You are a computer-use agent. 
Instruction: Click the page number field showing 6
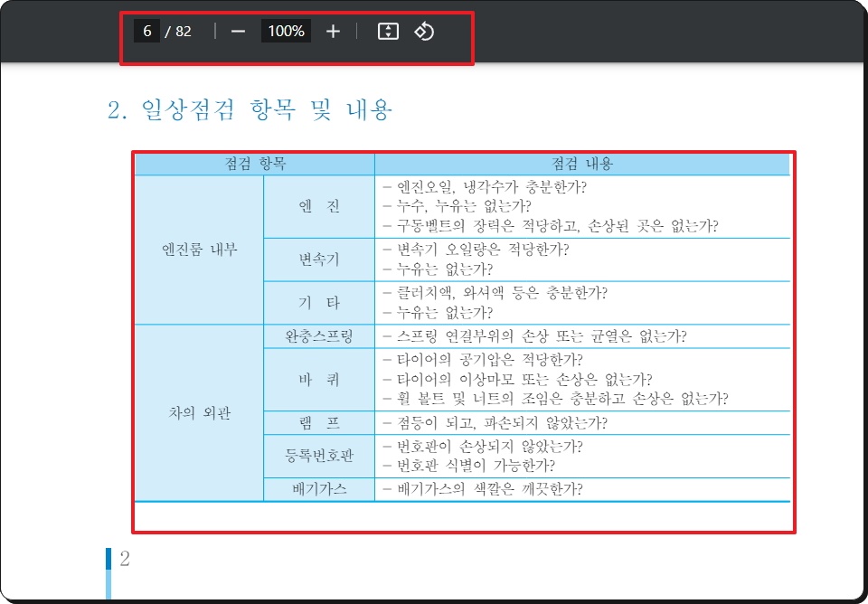click(146, 31)
